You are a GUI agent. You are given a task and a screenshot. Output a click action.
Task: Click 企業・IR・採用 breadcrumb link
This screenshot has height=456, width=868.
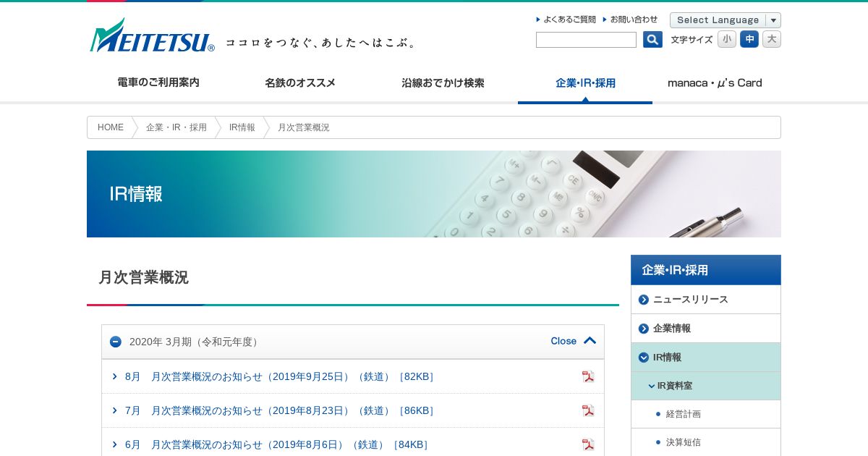tap(176, 127)
